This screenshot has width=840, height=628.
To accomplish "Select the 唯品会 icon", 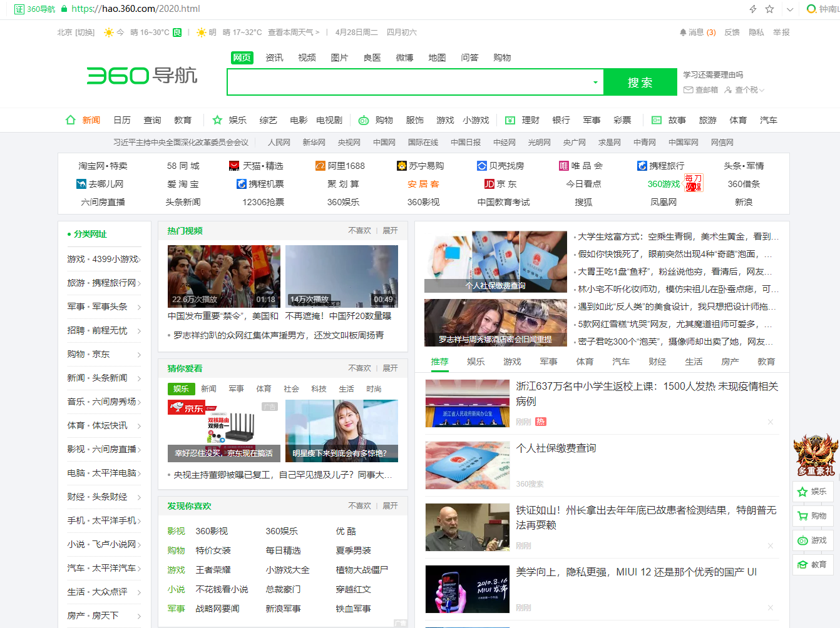I will pyautogui.click(x=564, y=165).
